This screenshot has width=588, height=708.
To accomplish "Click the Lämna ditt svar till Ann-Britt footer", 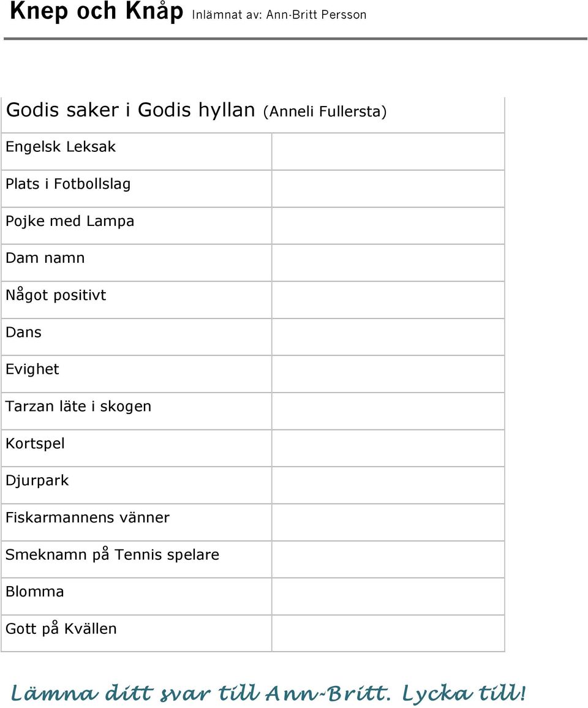I will [268, 693].
